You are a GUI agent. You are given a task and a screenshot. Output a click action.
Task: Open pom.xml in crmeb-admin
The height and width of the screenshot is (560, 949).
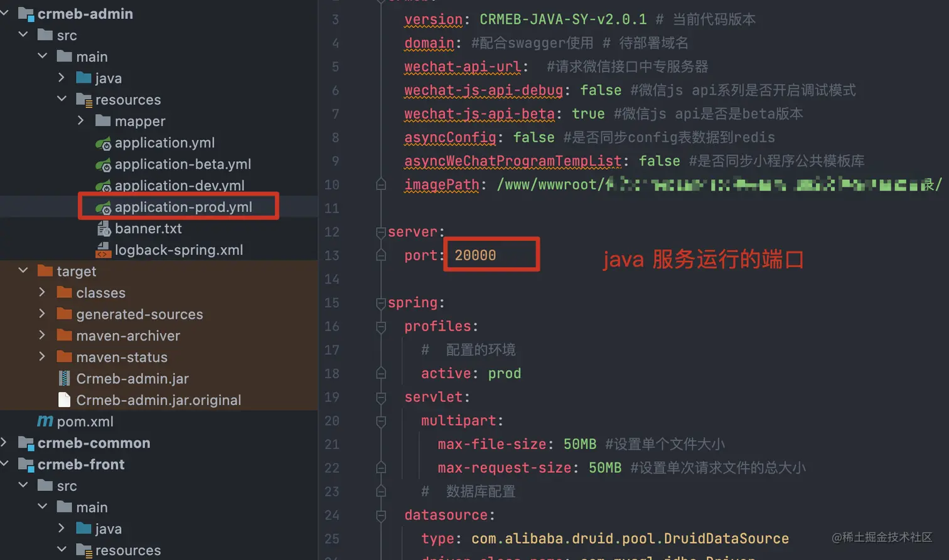click(x=85, y=421)
